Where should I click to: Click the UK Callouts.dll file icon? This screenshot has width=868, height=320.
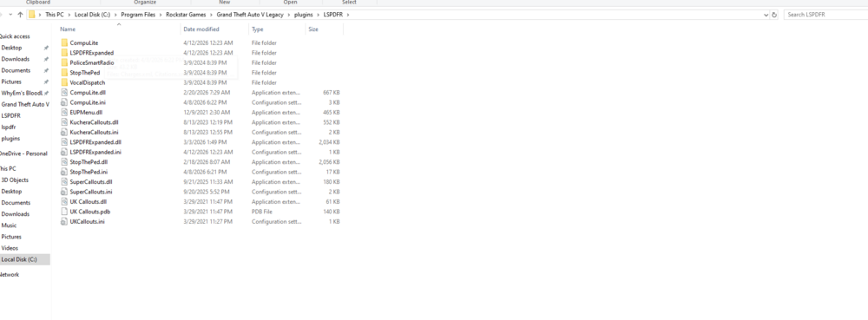64,202
